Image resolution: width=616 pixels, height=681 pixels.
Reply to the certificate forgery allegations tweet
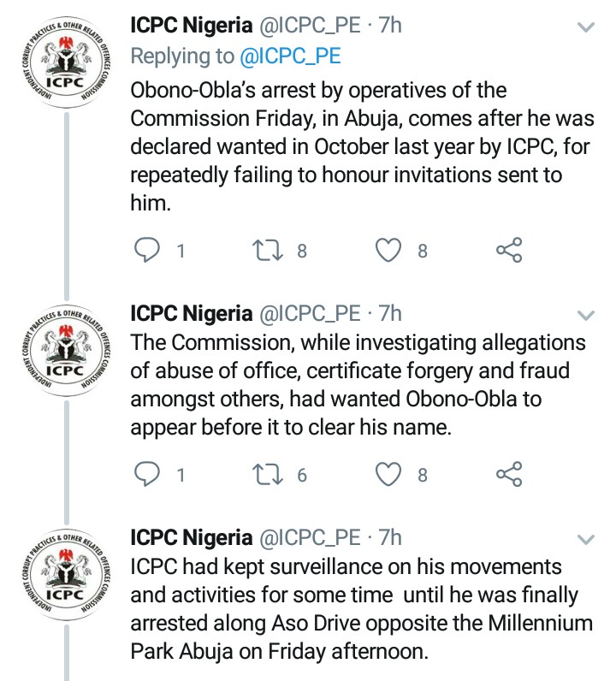149,474
